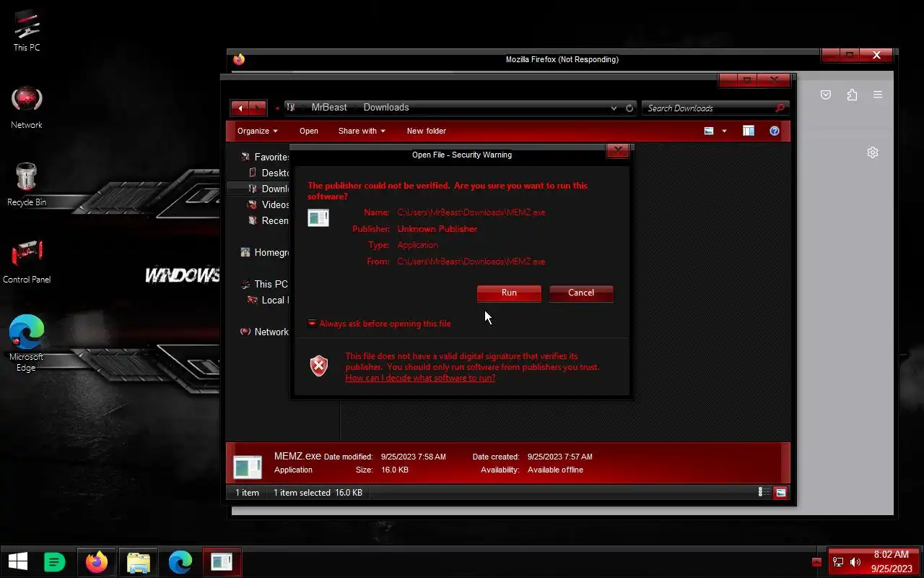Select Videos in navigation pane
This screenshot has width=924, height=578.
(269, 204)
